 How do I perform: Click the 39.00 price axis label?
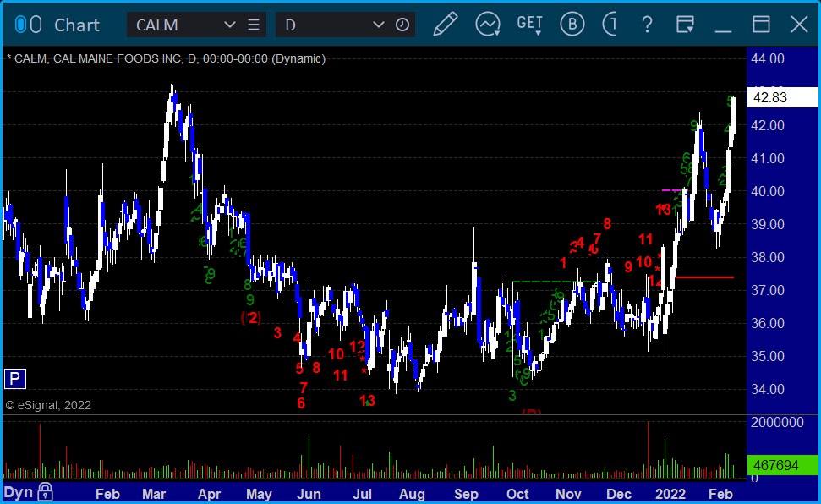click(x=768, y=224)
